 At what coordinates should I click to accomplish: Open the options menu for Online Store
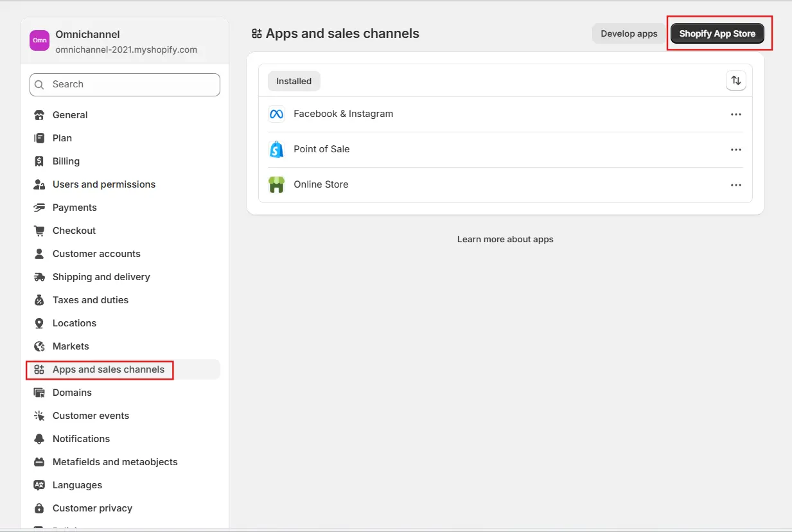coord(736,184)
